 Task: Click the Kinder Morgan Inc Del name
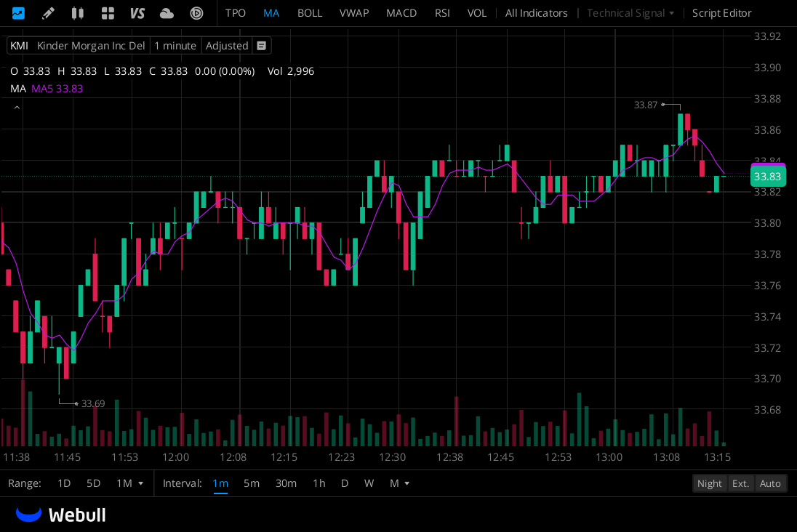click(91, 46)
